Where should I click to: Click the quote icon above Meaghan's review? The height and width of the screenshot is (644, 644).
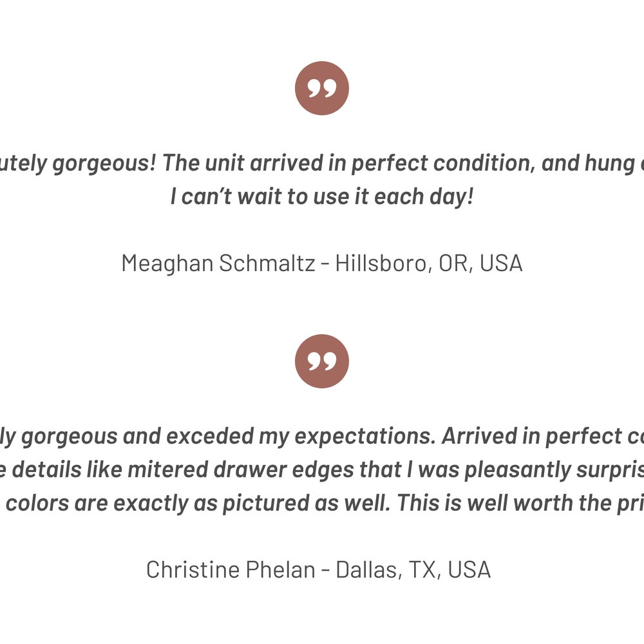322,88
